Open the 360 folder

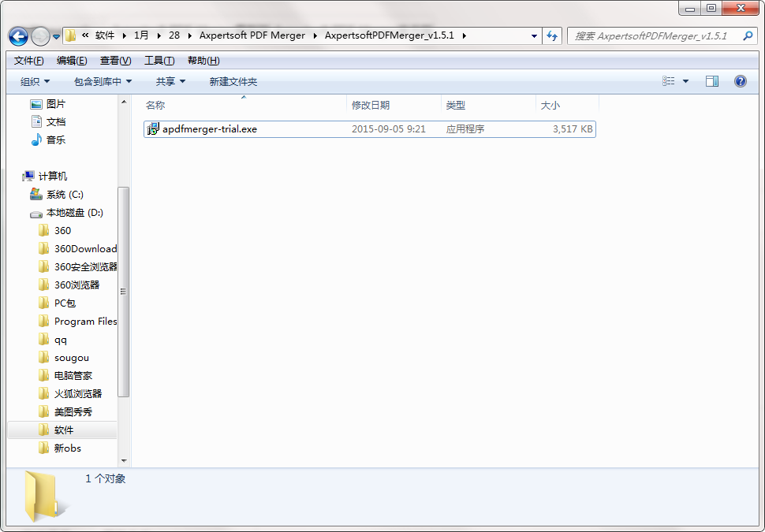pyautogui.click(x=54, y=231)
